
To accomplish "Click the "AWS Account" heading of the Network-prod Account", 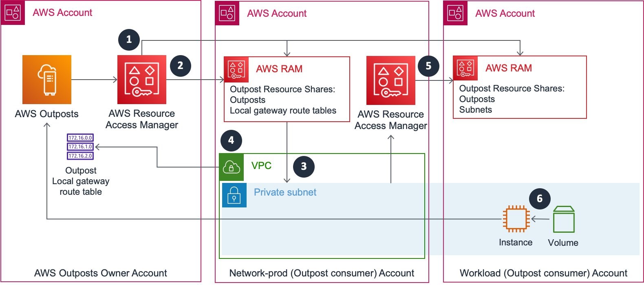I will pyautogui.click(x=277, y=13).
